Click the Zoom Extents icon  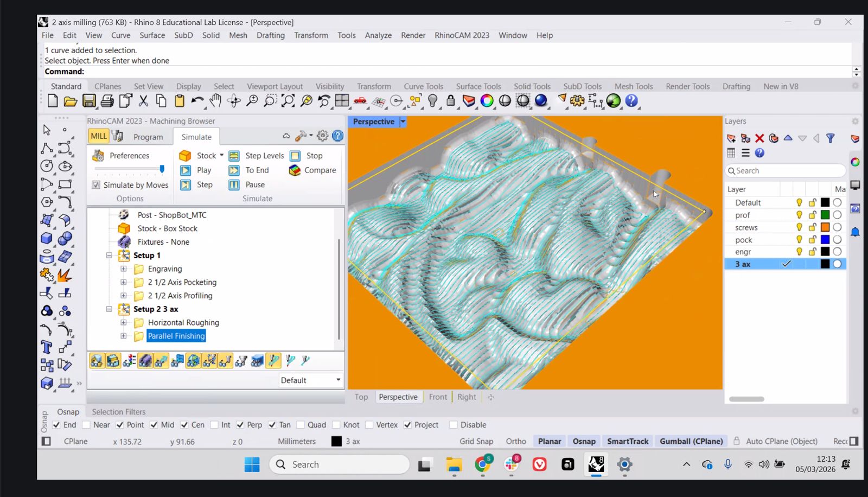coord(288,101)
